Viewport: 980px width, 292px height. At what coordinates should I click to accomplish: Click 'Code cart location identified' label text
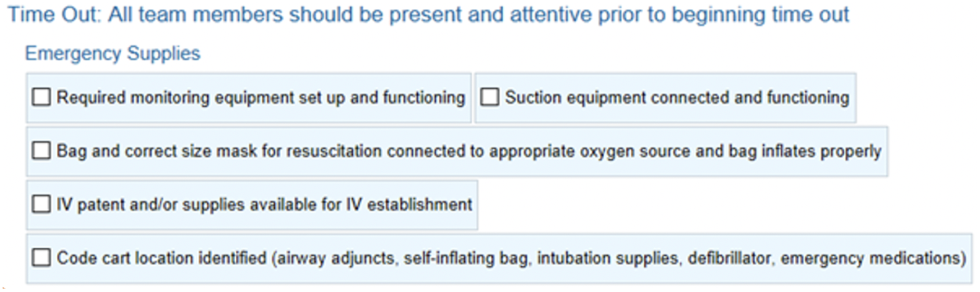[x=161, y=258]
